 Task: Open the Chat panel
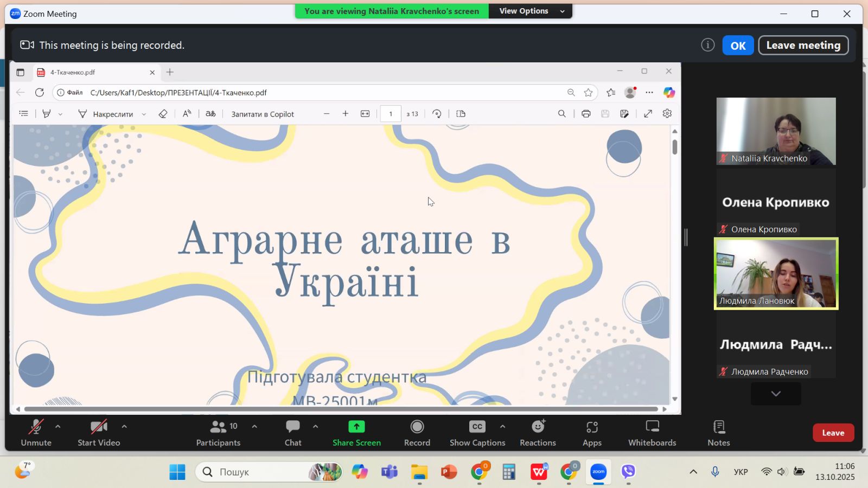coord(293,433)
